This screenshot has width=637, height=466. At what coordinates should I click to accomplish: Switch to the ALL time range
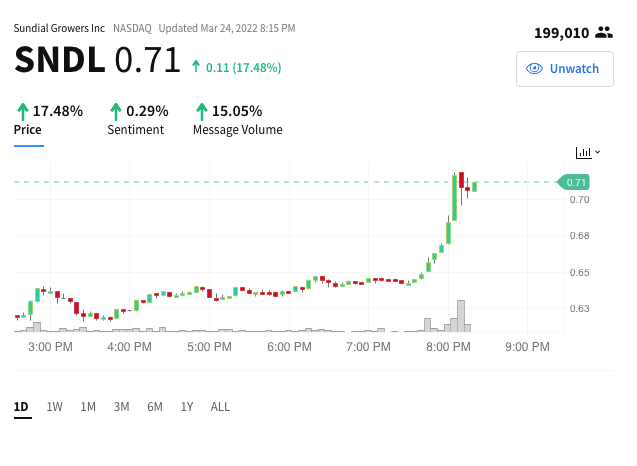tap(220, 407)
